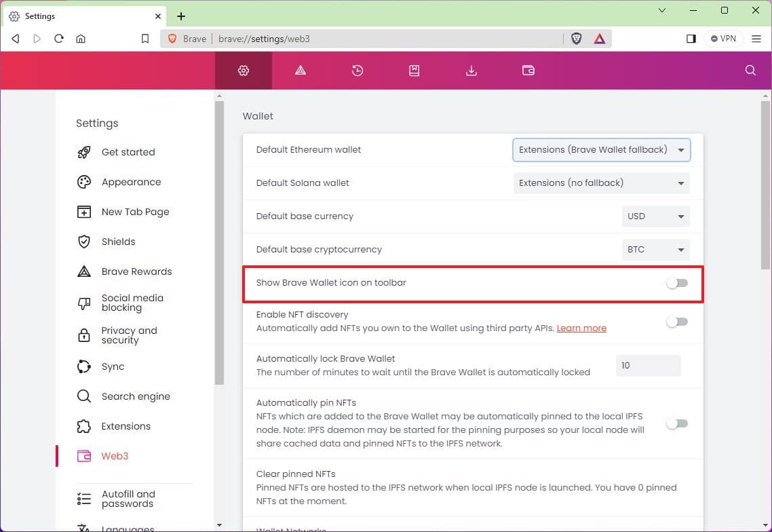Click the settings search magnifier icon
Image resolution: width=772 pixels, height=532 pixels.
point(750,71)
